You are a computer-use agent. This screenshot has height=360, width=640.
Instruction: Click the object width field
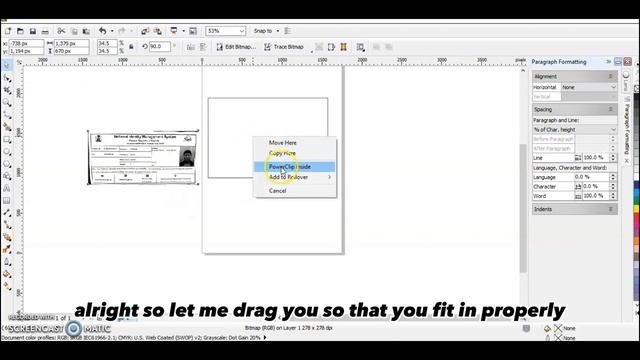click(x=71, y=43)
